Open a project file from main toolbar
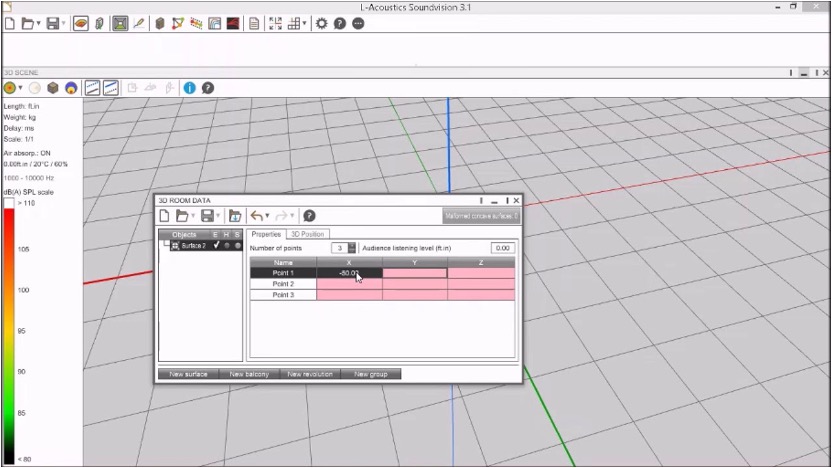The image size is (832, 468). (28, 23)
